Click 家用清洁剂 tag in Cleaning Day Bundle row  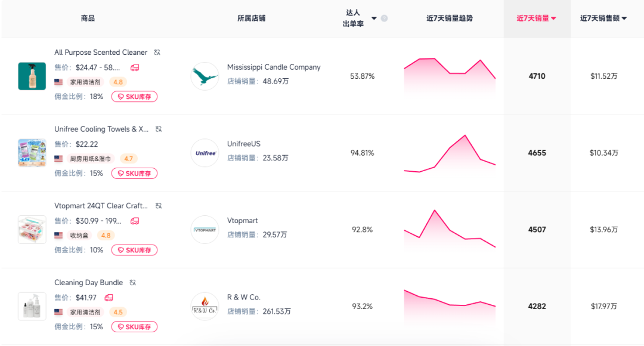coord(85,312)
